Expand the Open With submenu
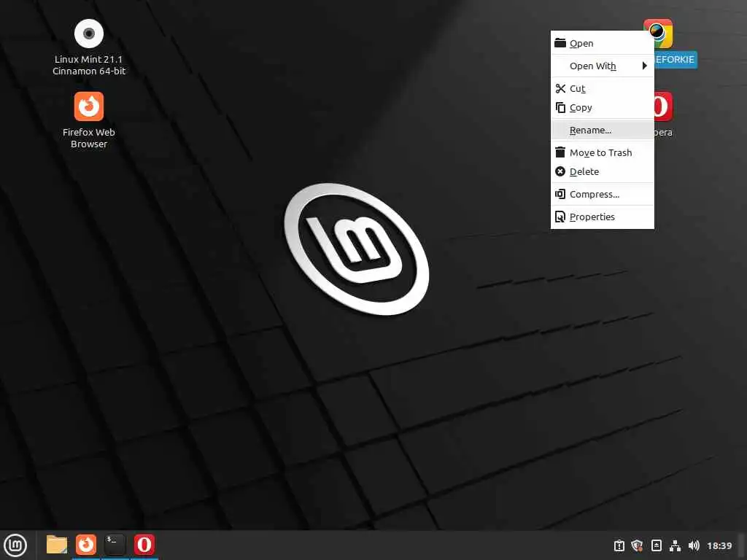The image size is (747, 560). click(x=602, y=66)
